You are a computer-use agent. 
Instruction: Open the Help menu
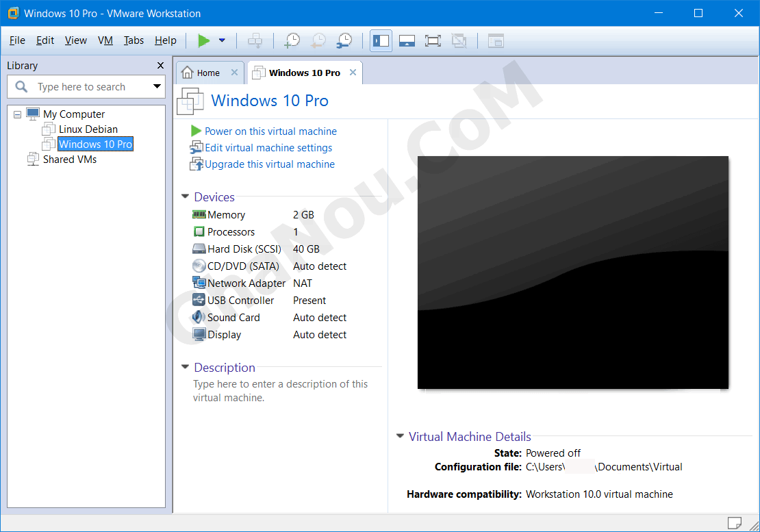click(165, 40)
